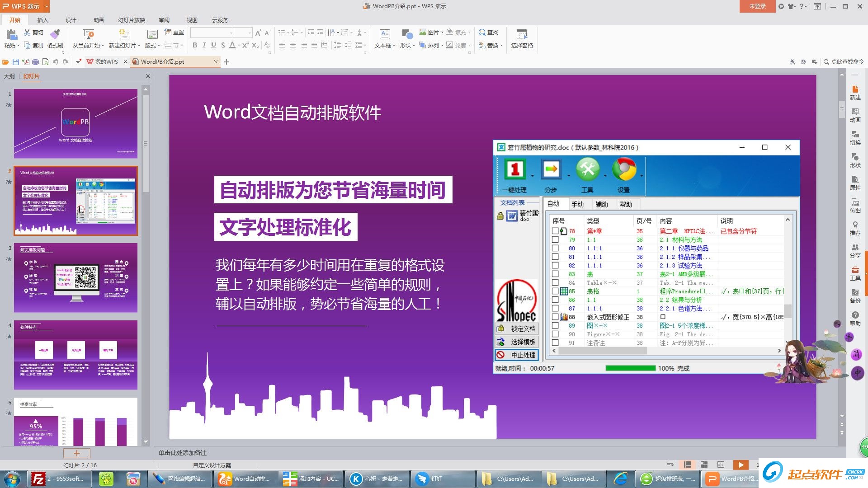
Task: Switch to the Insert (插入) ribbon tab
Action: 42,20
